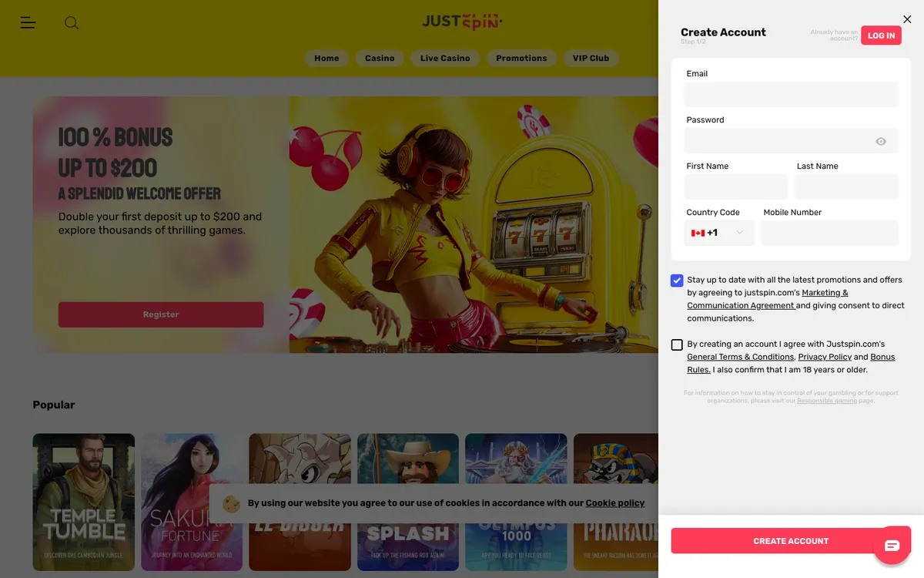Click the LOG IN button
Image resolution: width=924 pixels, height=578 pixels.
tap(881, 35)
